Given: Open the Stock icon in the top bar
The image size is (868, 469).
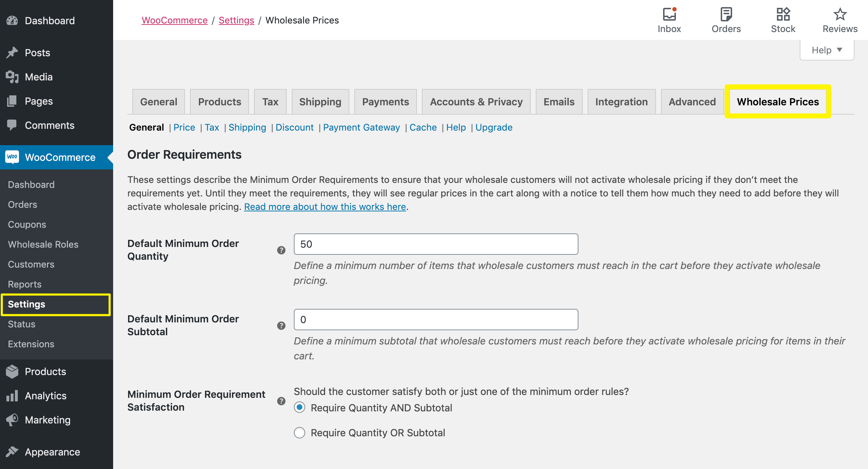Looking at the screenshot, I should tap(783, 14).
